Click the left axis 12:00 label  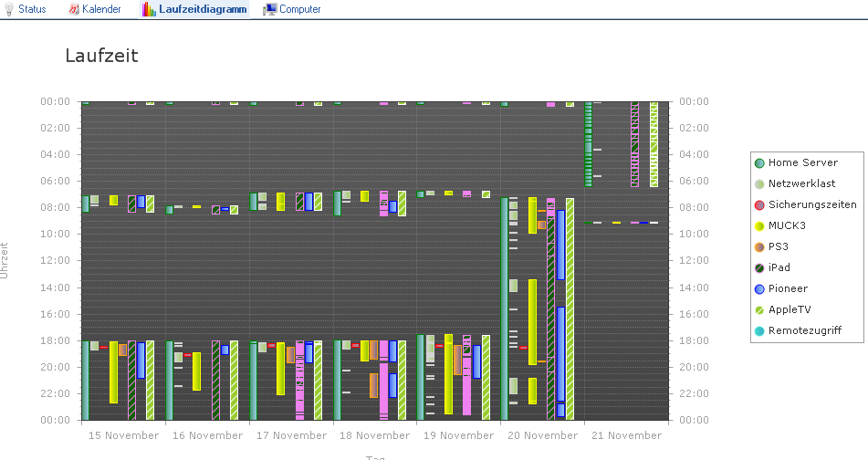click(56, 260)
